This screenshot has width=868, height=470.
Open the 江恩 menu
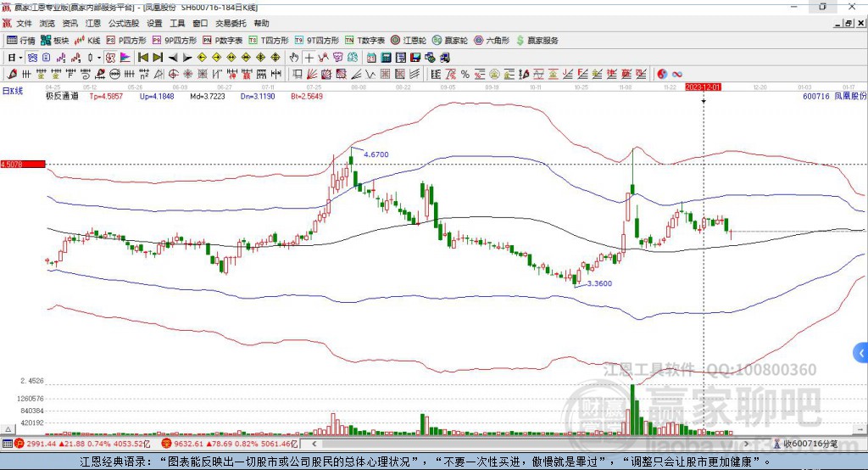click(93, 23)
